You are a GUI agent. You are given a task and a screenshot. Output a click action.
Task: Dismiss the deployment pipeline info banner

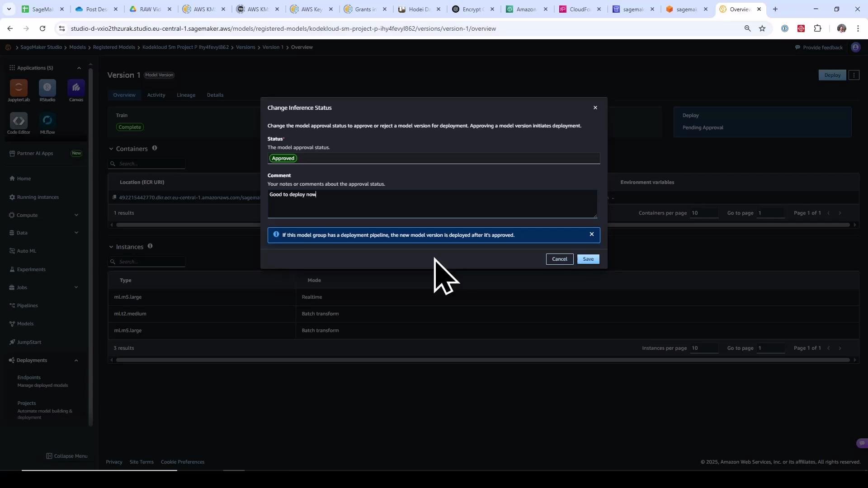pyautogui.click(x=592, y=234)
